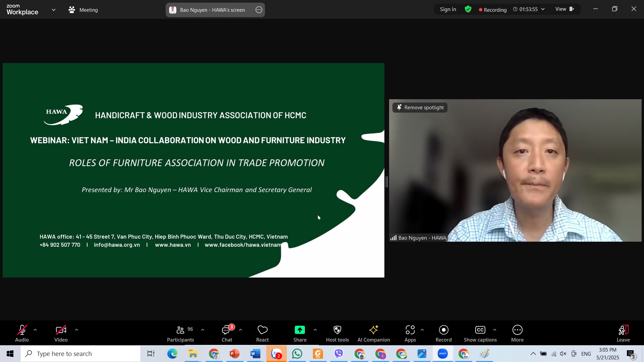Viewport: 644px width, 362px height.
Task: Click the green Share screen icon
Action: pos(300,330)
